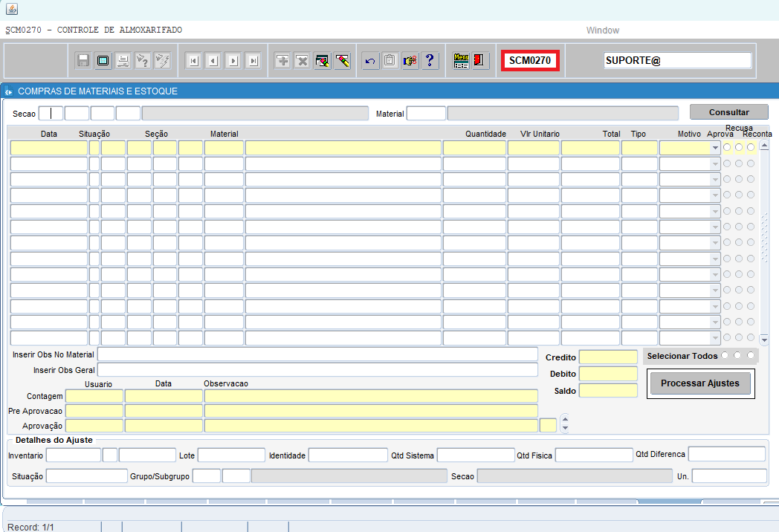Click the Contagem Usuario field
779x532 pixels.
pyautogui.click(x=94, y=396)
